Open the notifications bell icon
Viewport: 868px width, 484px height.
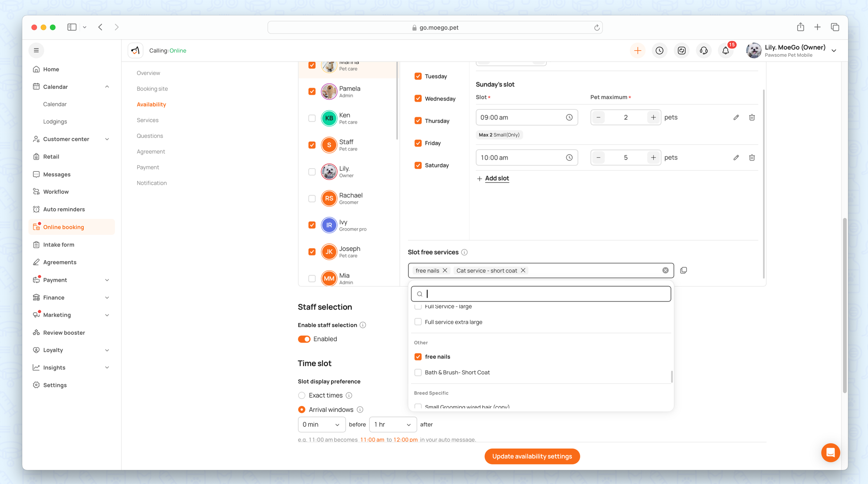725,51
